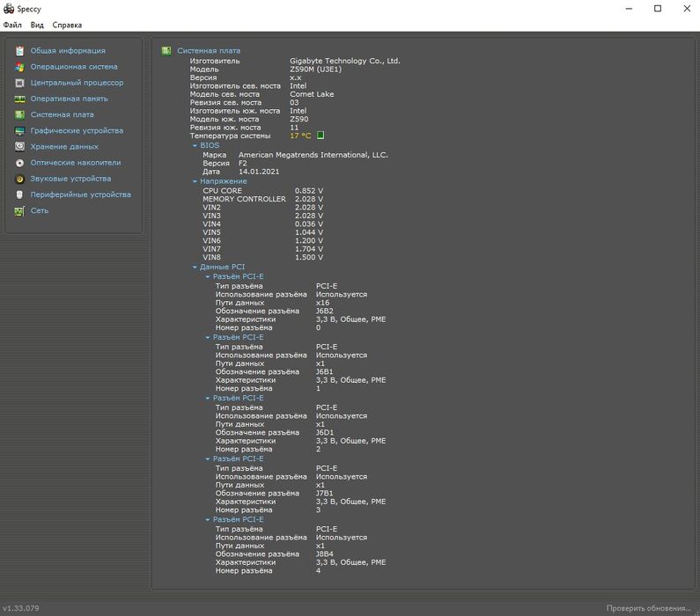Click the Периферийные устройства mouse icon

coord(19,195)
